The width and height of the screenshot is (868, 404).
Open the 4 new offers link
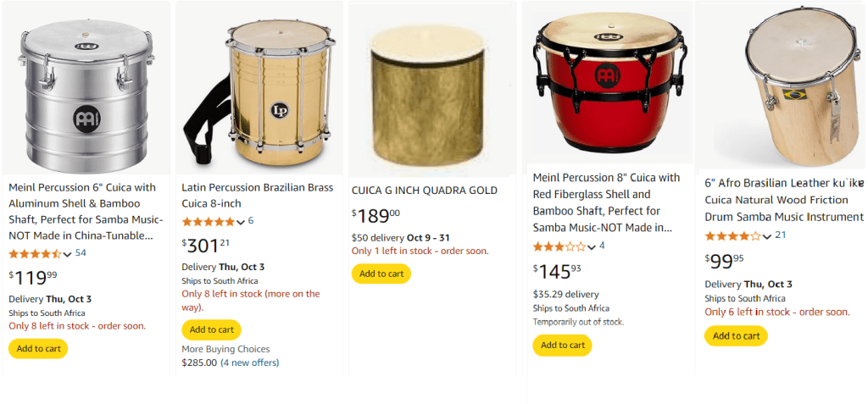(249, 362)
